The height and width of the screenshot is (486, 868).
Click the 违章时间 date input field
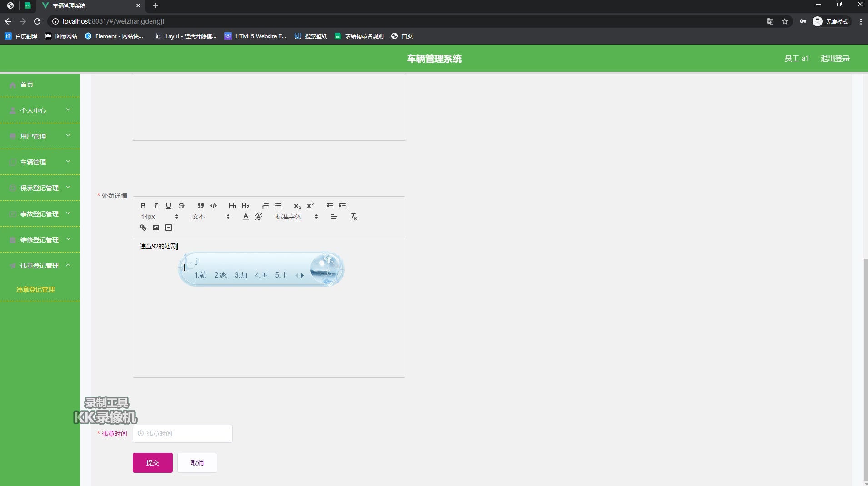pos(182,434)
